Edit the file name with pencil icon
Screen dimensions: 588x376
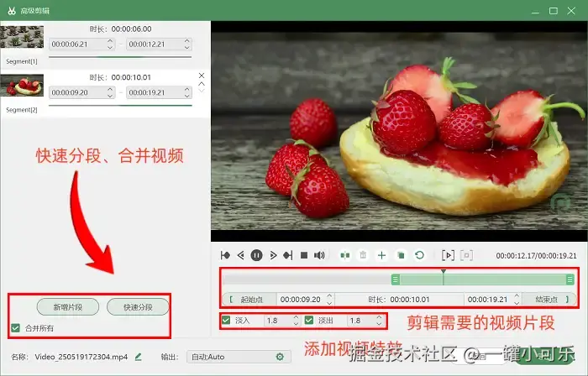click(138, 357)
